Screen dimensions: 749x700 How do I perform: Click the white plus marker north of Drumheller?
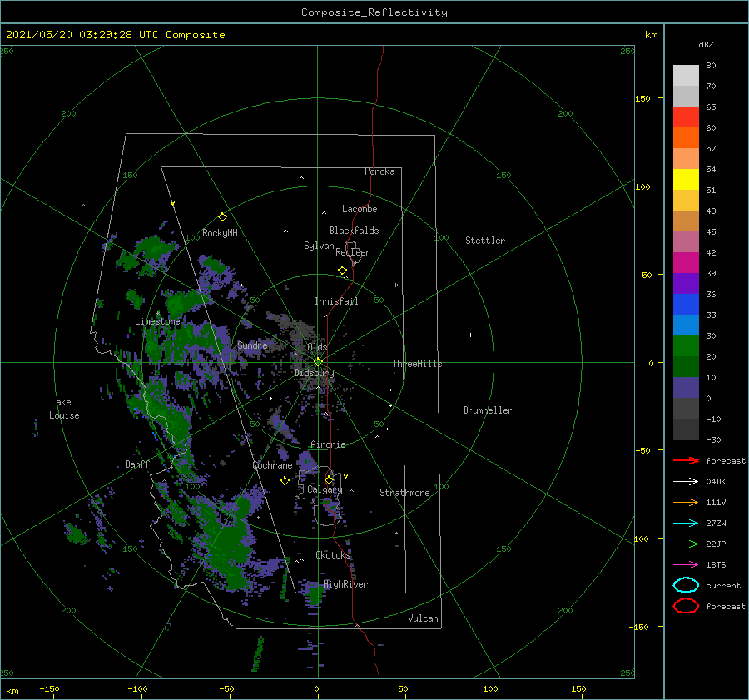(470, 335)
